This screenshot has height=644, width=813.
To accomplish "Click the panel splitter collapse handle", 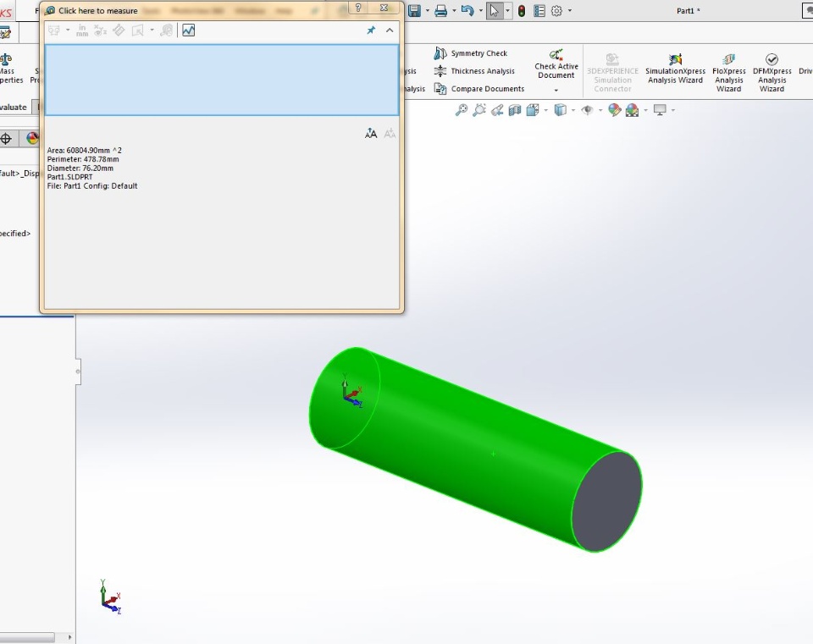I will 78,372.
